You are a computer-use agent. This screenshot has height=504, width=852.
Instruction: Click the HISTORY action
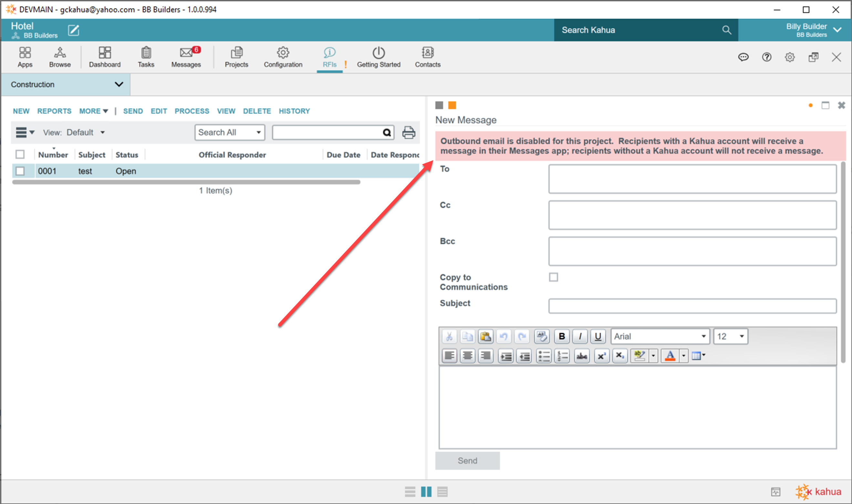tap(294, 111)
